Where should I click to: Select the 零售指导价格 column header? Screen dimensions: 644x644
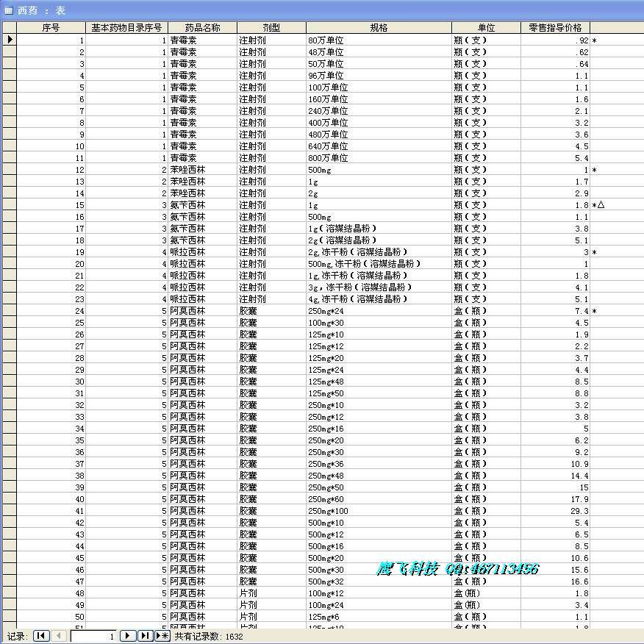click(x=556, y=27)
